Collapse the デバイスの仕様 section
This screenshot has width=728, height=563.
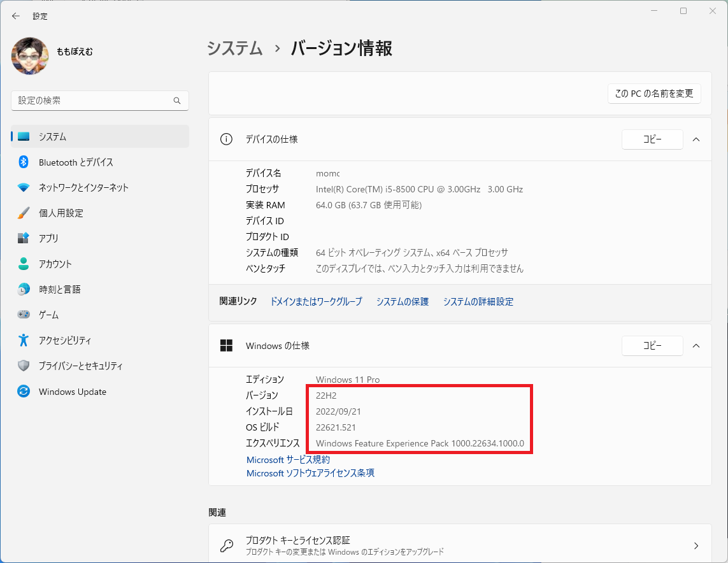(x=696, y=139)
